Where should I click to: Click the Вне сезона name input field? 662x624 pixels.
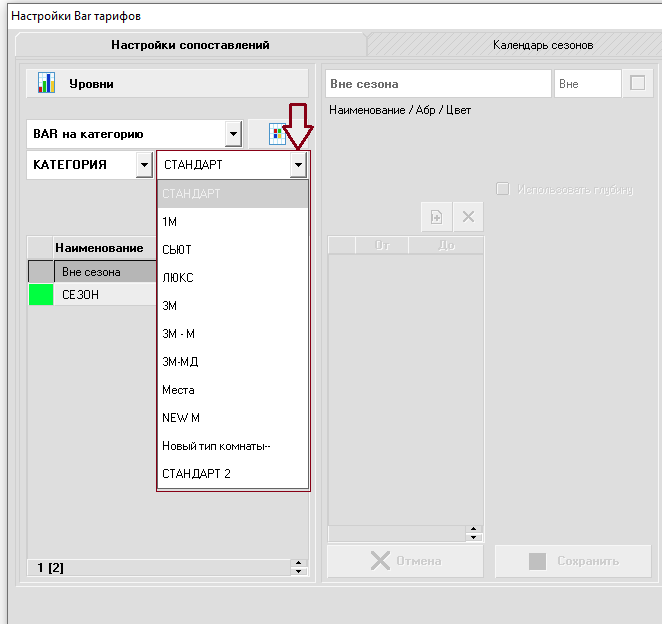coord(438,84)
